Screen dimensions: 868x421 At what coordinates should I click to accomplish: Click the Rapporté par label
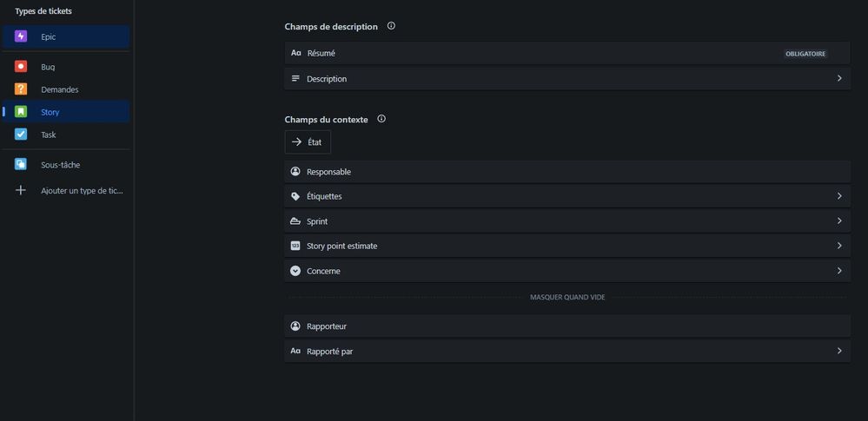(330, 352)
